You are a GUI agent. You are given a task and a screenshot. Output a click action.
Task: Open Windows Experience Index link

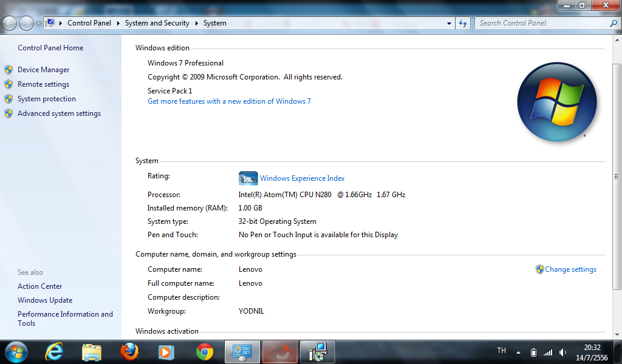coord(302,178)
